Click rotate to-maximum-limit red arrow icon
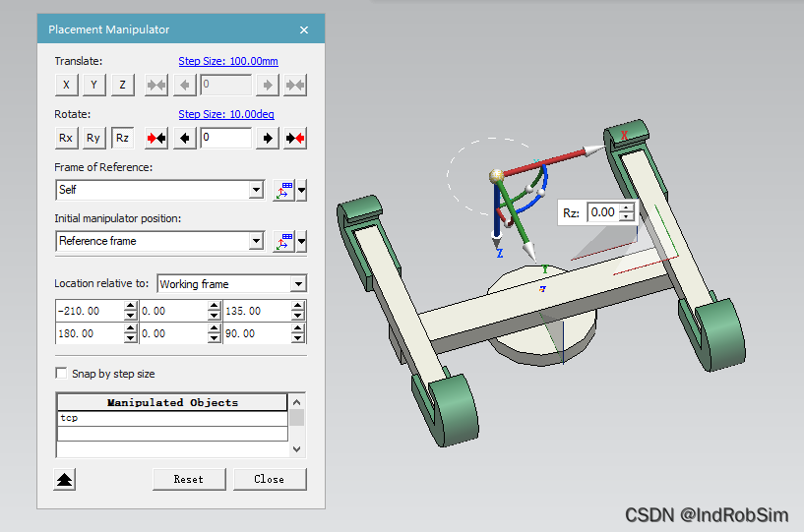The image size is (804, 532). pos(295,138)
